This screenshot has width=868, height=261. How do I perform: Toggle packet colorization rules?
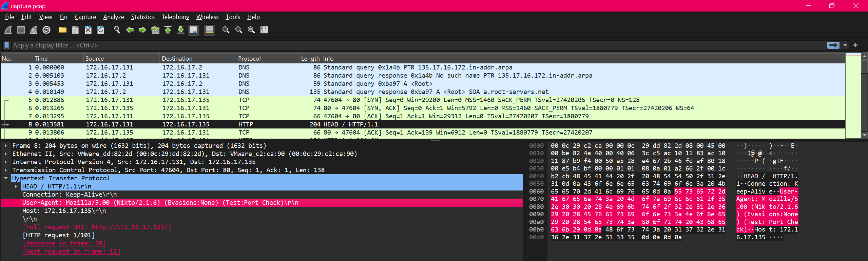210,30
